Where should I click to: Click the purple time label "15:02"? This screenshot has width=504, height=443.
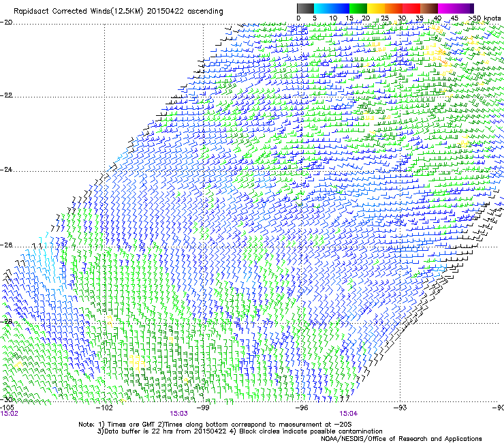[10, 414]
